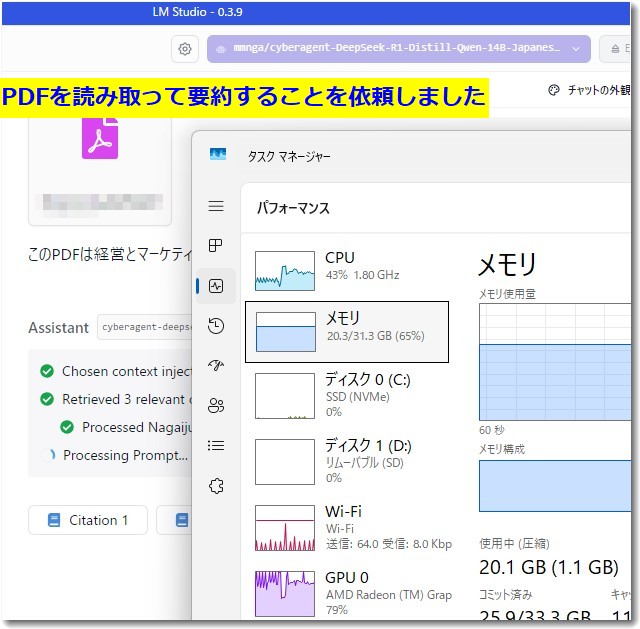The image size is (640, 629).
Task: Open Task Manager Details list page
Action: click(x=216, y=445)
